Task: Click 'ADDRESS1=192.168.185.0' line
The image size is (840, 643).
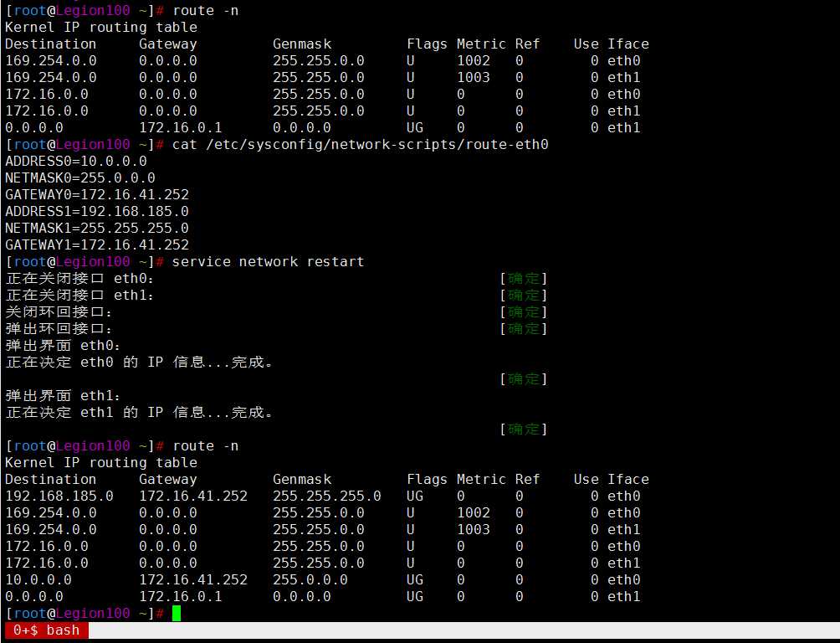Action: [x=97, y=211]
